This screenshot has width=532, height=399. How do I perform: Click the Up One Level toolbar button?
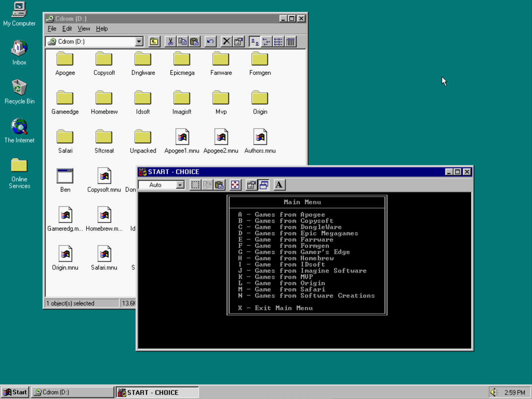click(x=154, y=42)
